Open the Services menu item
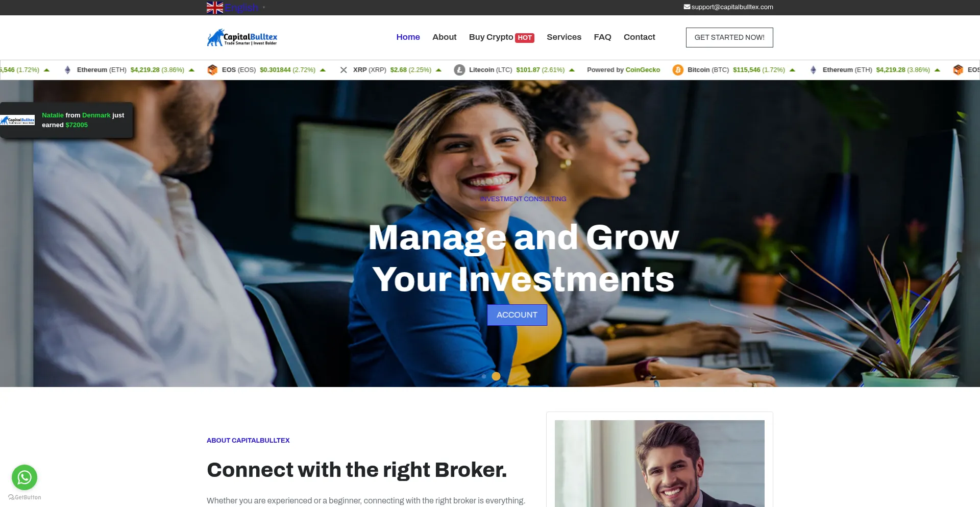Screen dimensions: 980x507 [x=564, y=37]
